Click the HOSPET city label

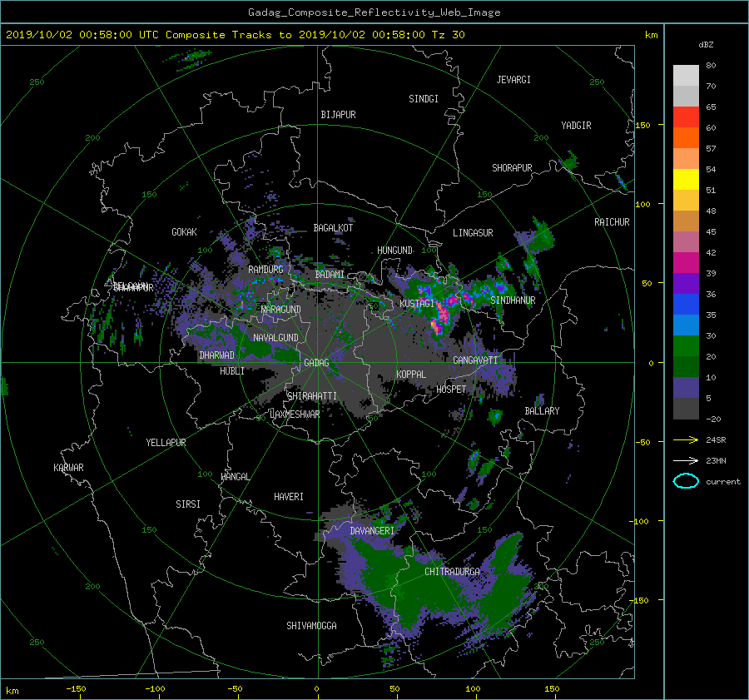click(x=451, y=390)
